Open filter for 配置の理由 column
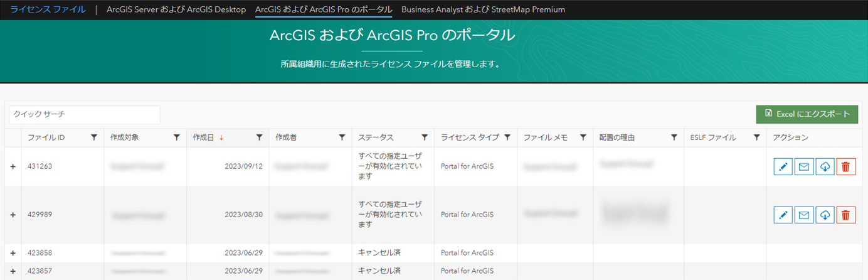 (x=674, y=137)
